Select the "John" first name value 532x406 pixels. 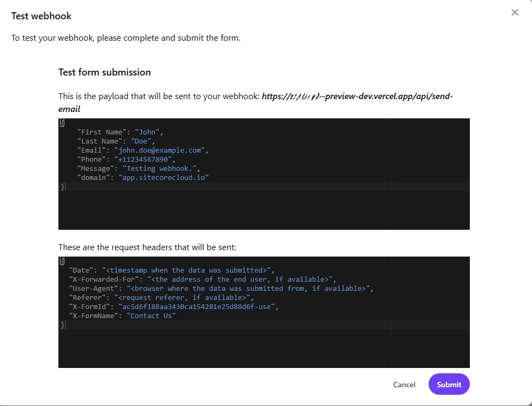[x=147, y=132]
